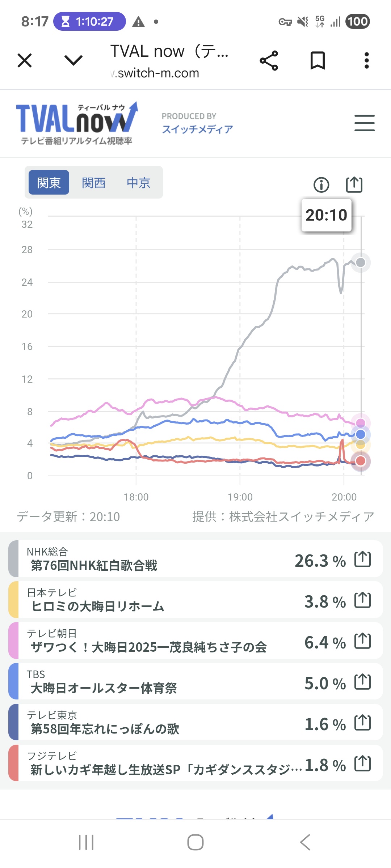Open the three-dot browser options menu

pos(366,60)
